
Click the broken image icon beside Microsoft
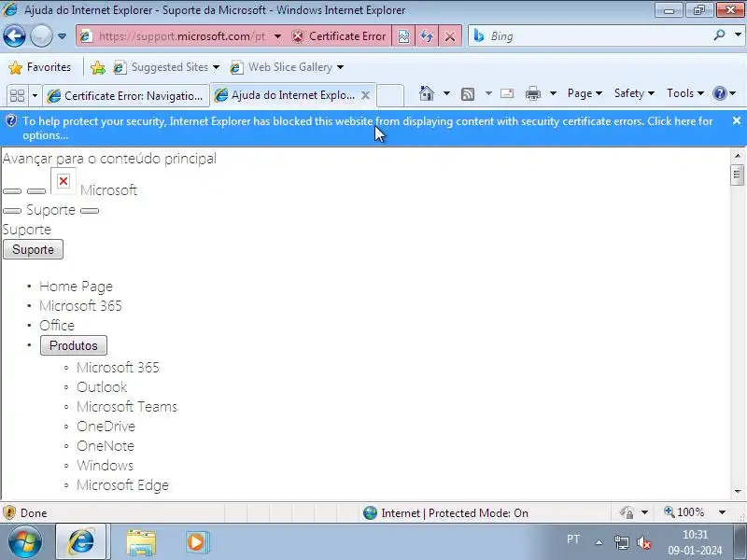pyautogui.click(x=63, y=181)
